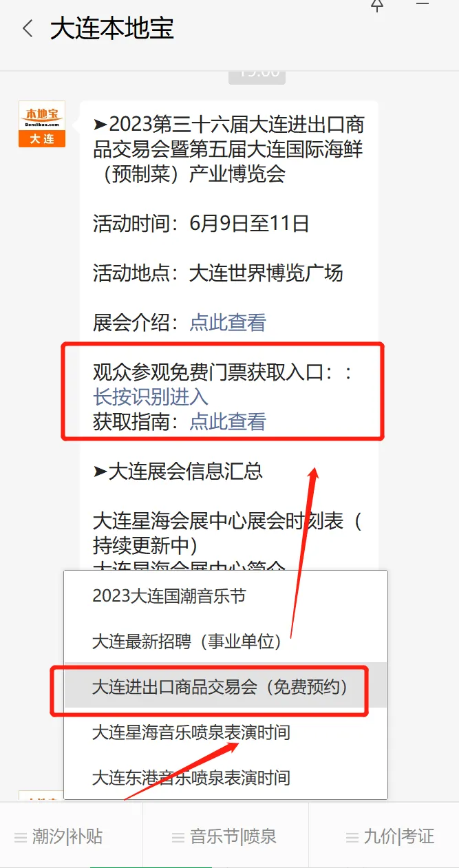This screenshot has height=868, width=459.
Task: Open the 长按识别进入 ticket link
Action: pyautogui.click(x=151, y=397)
